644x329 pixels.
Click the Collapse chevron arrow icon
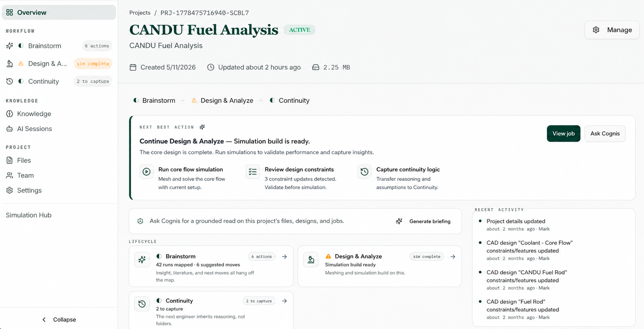[44, 319]
